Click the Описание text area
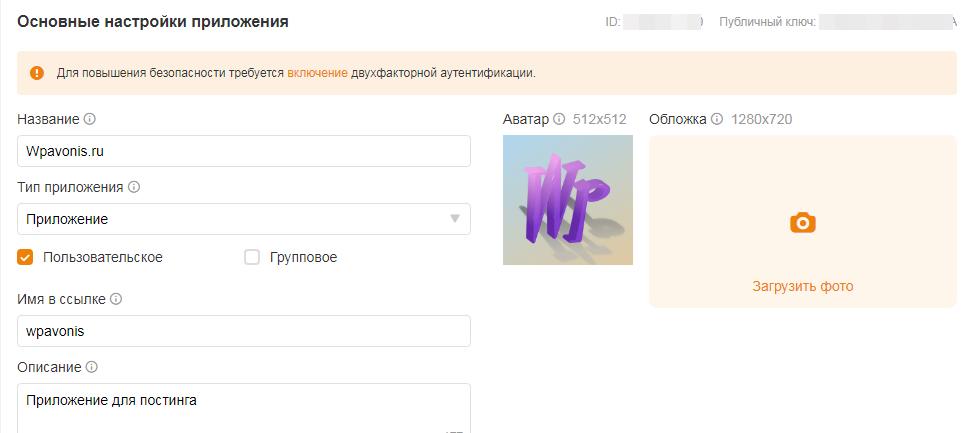The height and width of the screenshot is (433, 968). click(244, 408)
